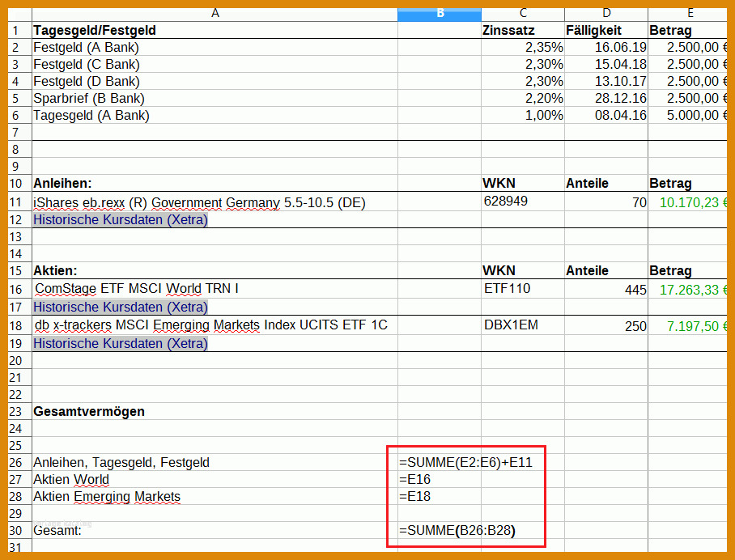
Task: Select column D header
Action: point(606,14)
